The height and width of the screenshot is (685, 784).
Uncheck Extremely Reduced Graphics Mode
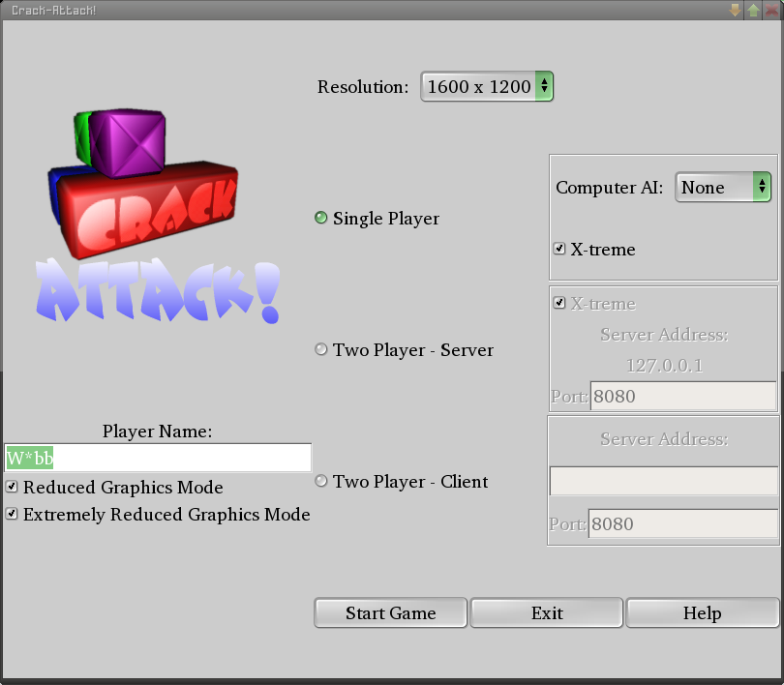[x=13, y=515]
